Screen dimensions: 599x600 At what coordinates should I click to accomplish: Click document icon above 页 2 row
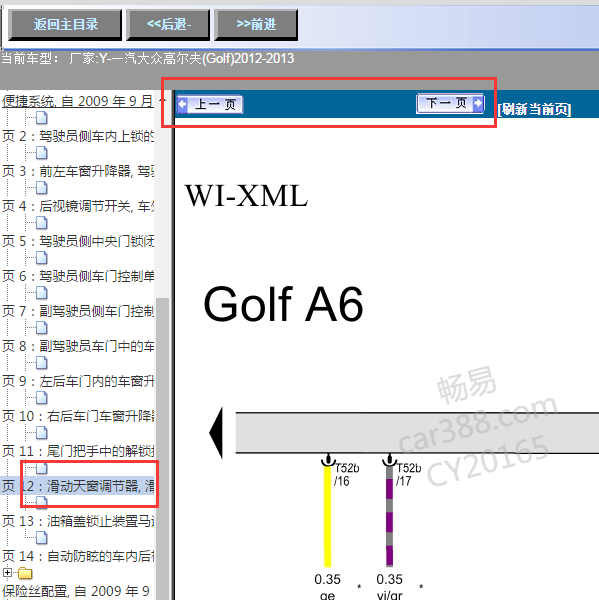42,118
